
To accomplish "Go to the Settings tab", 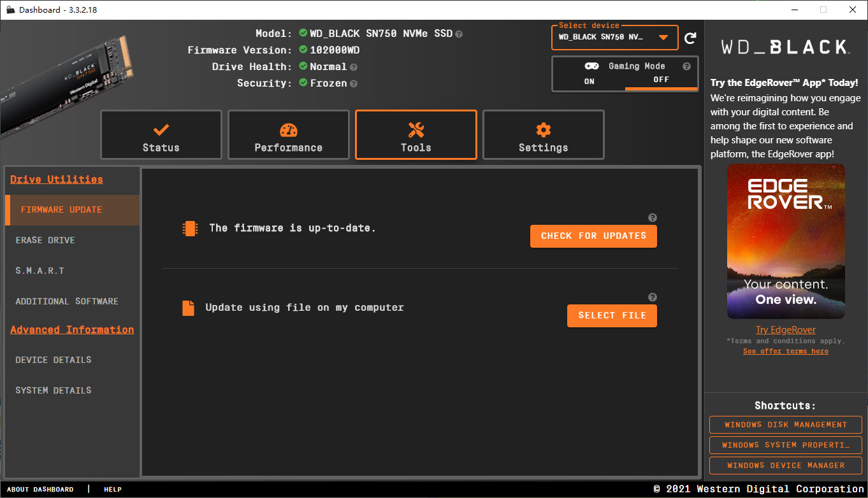I will coord(544,135).
